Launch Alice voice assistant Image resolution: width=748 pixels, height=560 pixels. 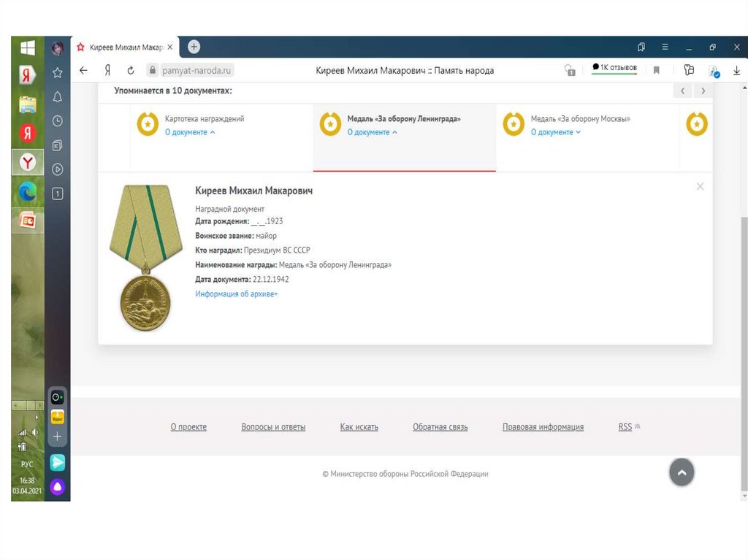click(x=57, y=487)
